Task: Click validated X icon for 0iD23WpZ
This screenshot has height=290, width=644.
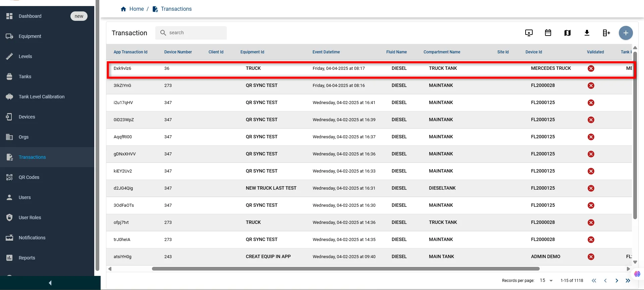Action: point(591,120)
